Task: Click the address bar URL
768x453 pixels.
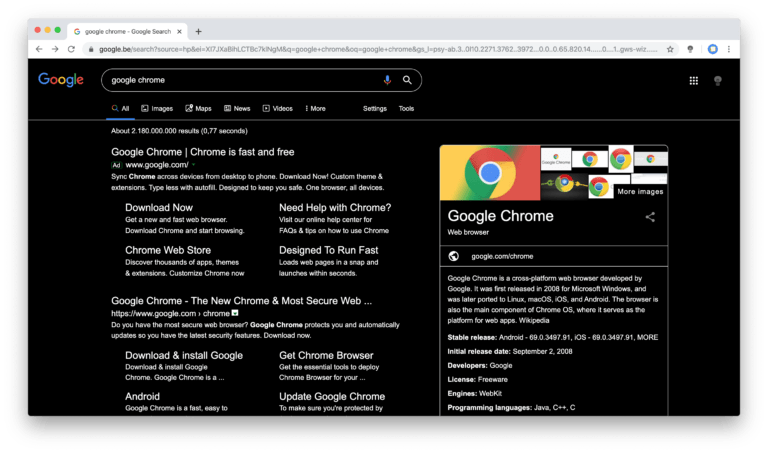Action: click(377, 49)
